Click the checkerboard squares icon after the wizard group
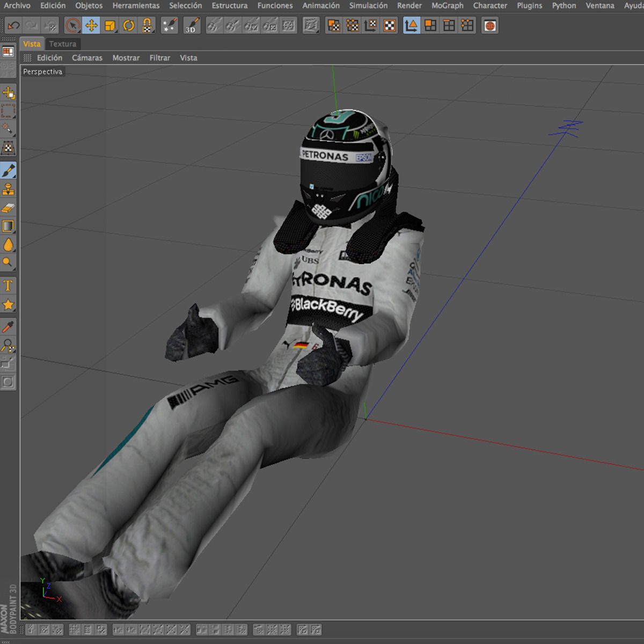644x644 pixels. (334, 25)
